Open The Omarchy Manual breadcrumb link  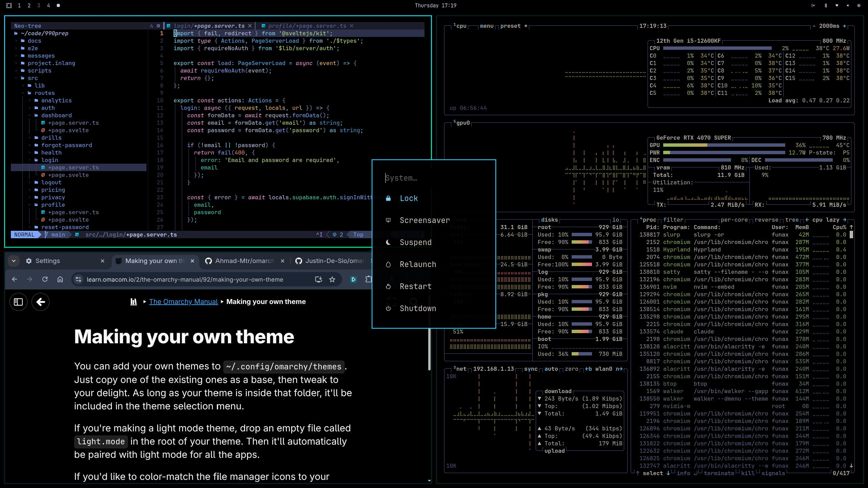click(x=183, y=302)
